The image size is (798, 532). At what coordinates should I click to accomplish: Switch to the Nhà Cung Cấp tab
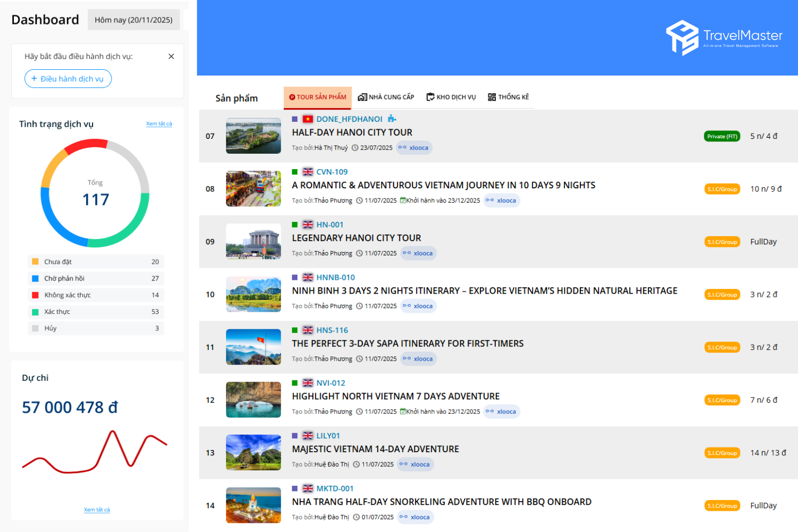tap(386, 97)
